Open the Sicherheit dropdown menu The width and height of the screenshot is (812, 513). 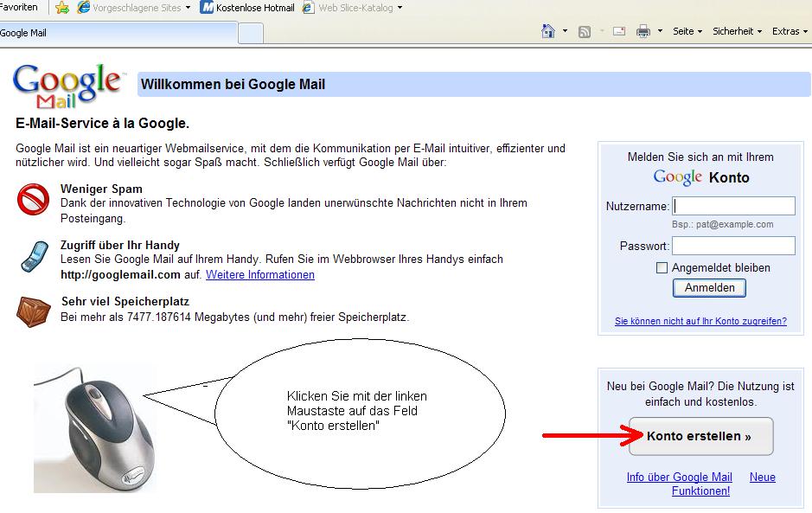tap(737, 31)
